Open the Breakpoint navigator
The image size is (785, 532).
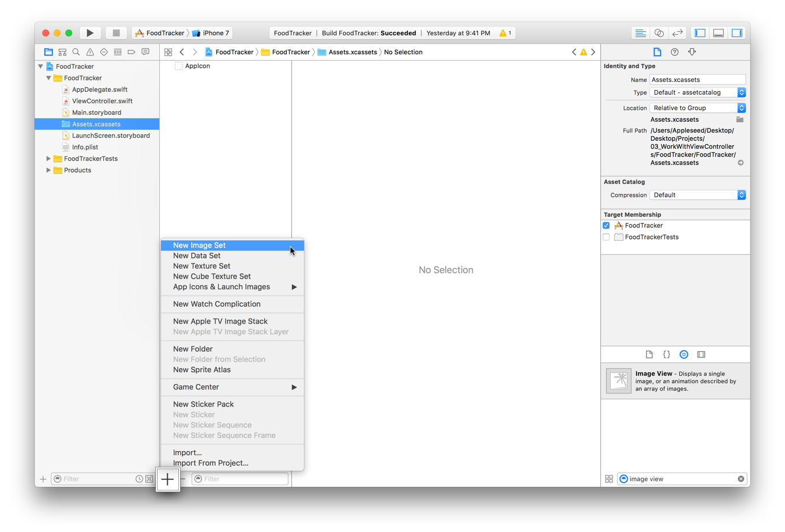coord(132,52)
